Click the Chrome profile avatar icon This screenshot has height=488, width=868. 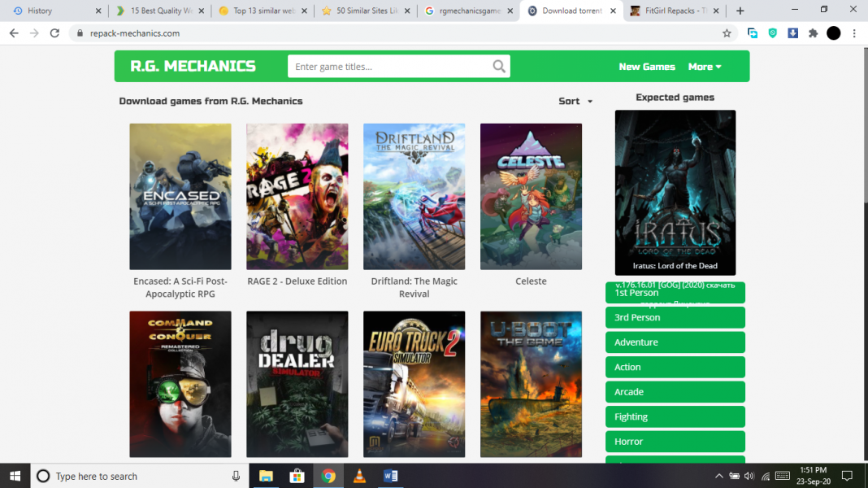833,33
